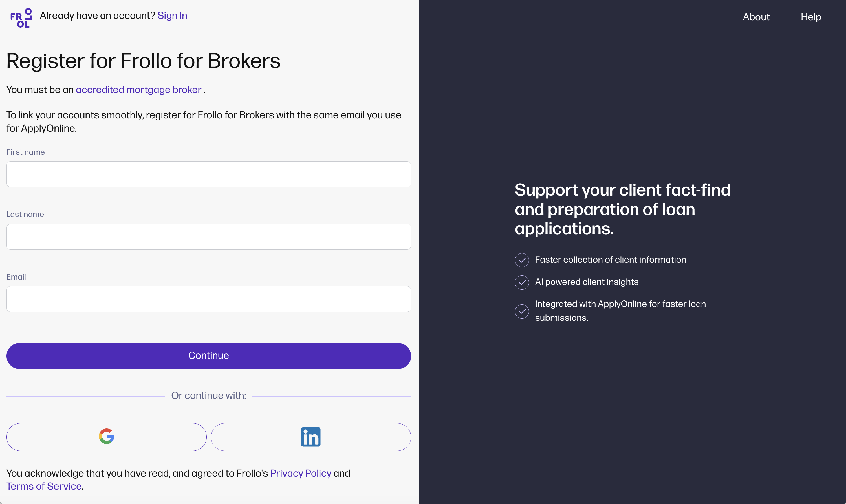The height and width of the screenshot is (504, 846).
Task: Click the Email field label
Action: coord(16,277)
